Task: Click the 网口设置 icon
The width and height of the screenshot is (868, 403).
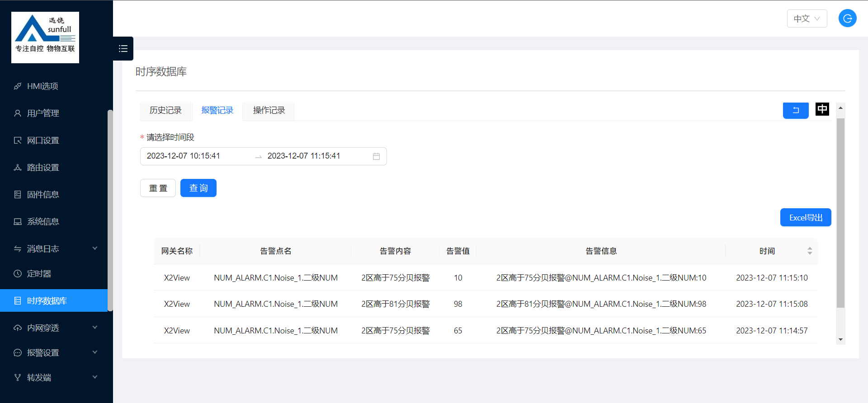Action: [18, 140]
